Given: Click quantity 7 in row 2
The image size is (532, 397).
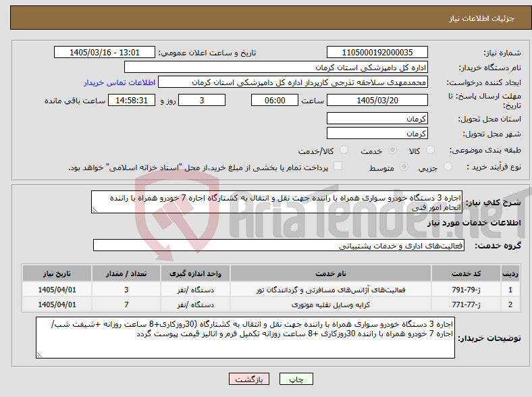Looking at the screenshot, I should pos(126,305).
